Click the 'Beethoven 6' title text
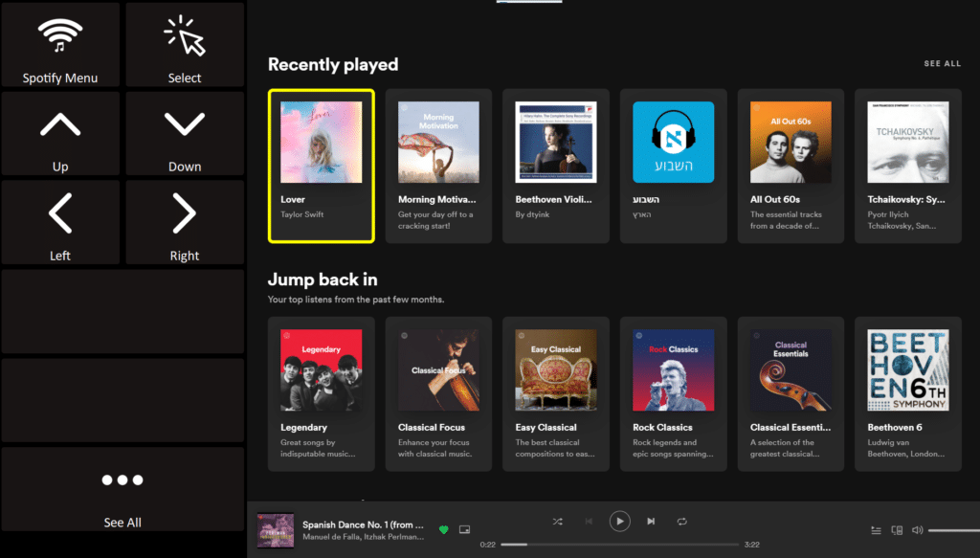This screenshot has width=980, height=558. point(895,428)
